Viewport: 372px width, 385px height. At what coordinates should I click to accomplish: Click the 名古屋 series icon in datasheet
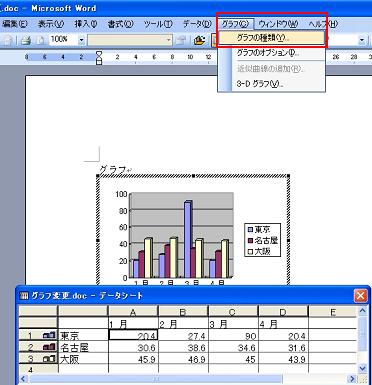(49, 347)
